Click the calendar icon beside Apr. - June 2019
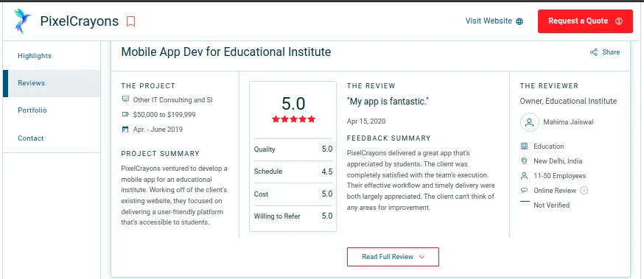 pos(125,130)
